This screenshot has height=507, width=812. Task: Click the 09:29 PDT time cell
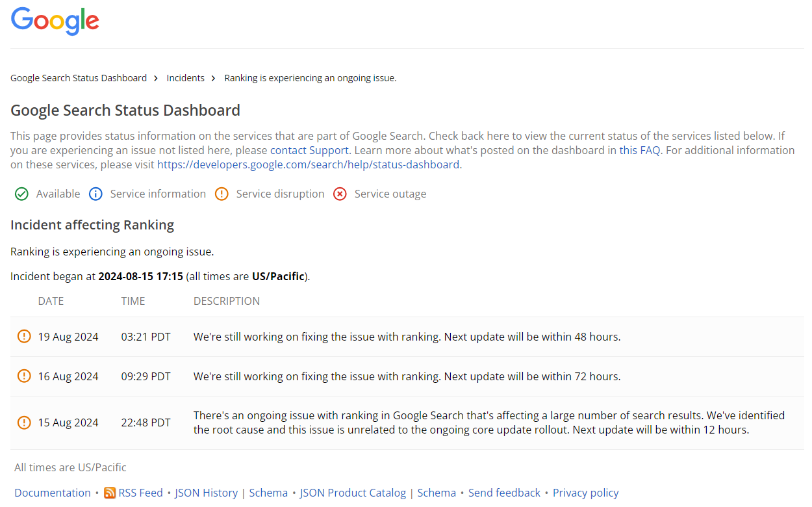(x=146, y=376)
